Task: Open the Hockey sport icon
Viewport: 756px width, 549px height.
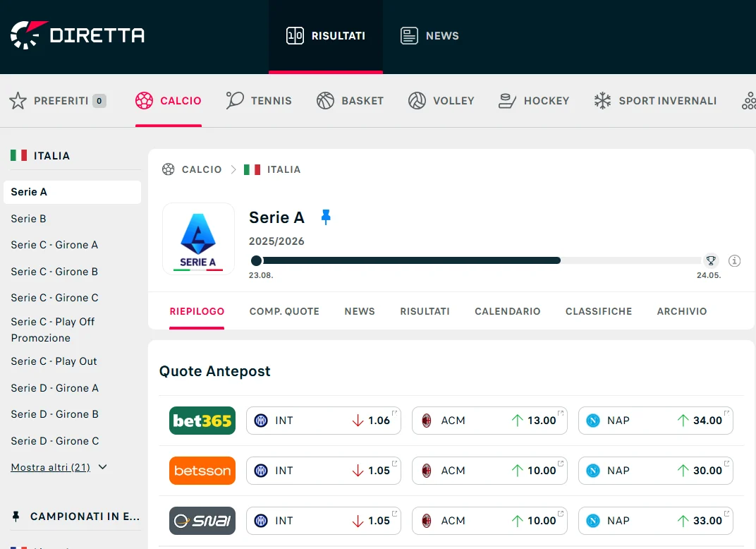Action: coord(507,101)
